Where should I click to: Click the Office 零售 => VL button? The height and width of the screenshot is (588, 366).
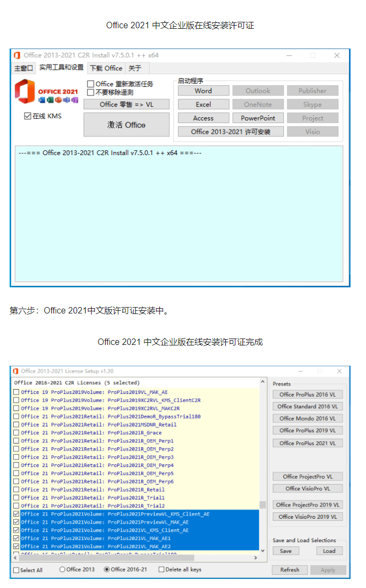(x=127, y=104)
